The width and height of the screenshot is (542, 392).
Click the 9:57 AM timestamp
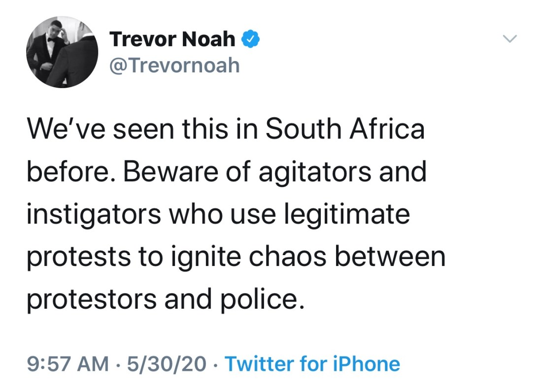point(68,364)
